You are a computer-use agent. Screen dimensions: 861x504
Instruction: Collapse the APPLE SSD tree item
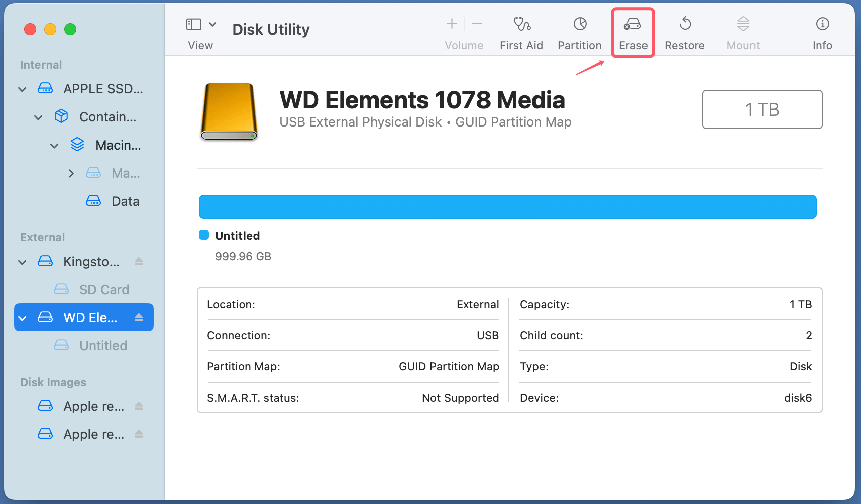pyautogui.click(x=22, y=89)
